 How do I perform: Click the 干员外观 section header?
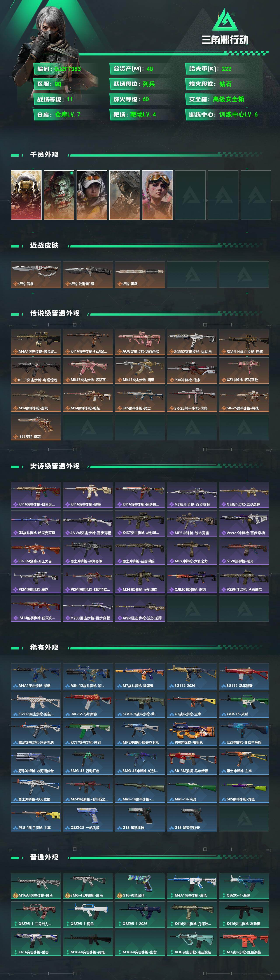(x=44, y=154)
